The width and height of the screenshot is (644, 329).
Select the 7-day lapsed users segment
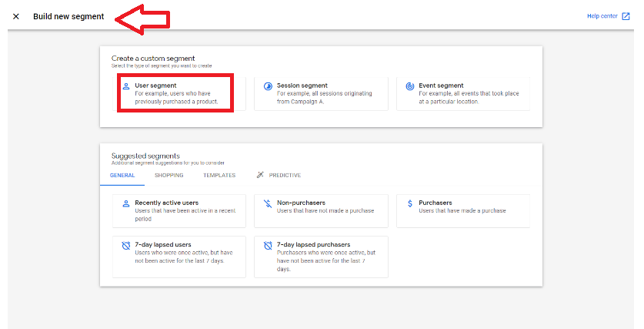(x=179, y=257)
